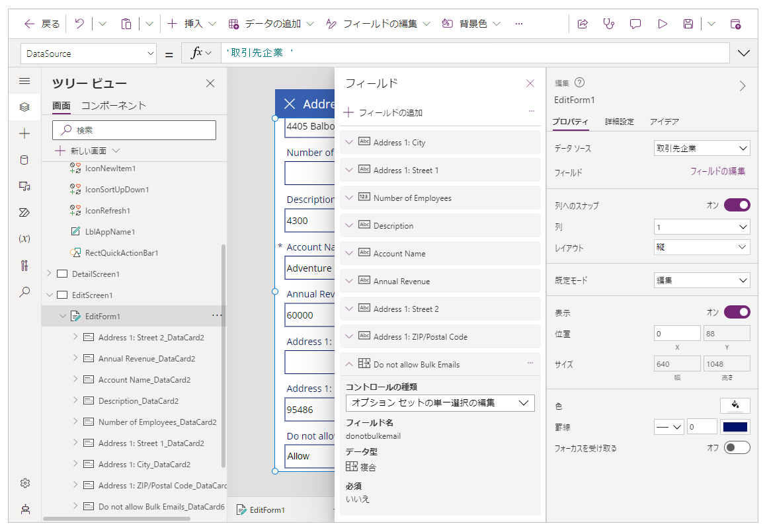
Task: Click the undo icon in toolbar
Action: (79, 24)
